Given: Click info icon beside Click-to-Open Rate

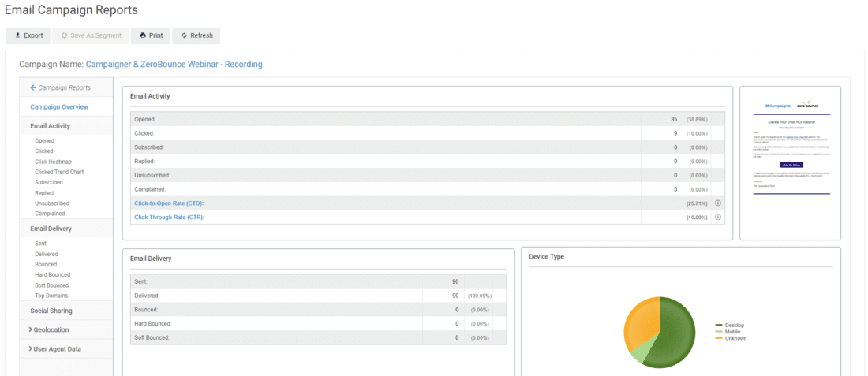Looking at the screenshot, I should coord(717,203).
